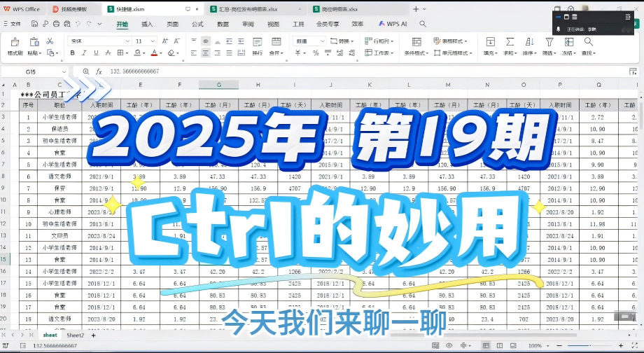Screen dimensions: 644x353
Task: Click the Save icon in quick access bar
Action: pos(34,24)
